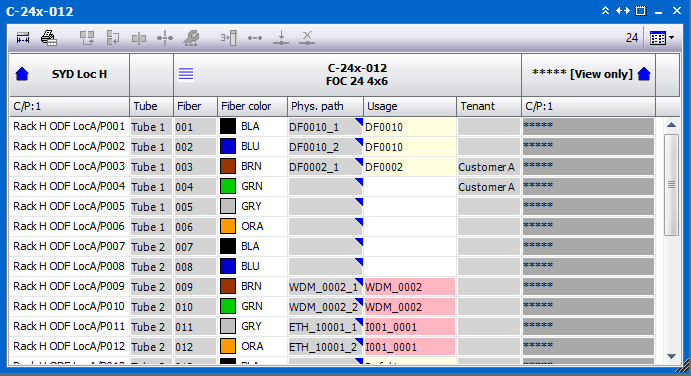Click blue home icon beside View only

[644, 74]
